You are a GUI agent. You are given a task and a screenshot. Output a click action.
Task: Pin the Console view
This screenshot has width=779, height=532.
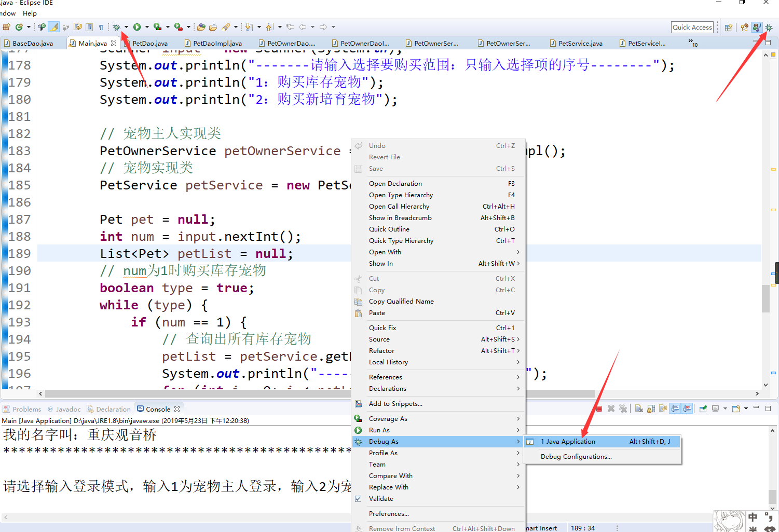click(703, 408)
